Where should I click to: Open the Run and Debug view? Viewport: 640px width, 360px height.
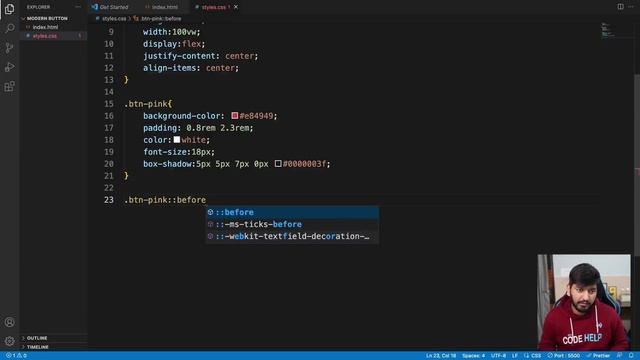pos(9,67)
